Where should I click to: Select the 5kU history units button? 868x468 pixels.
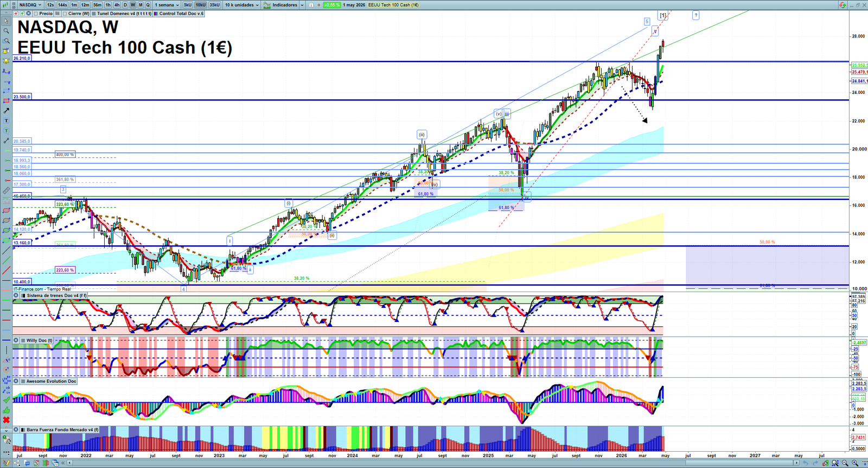pos(188,5)
